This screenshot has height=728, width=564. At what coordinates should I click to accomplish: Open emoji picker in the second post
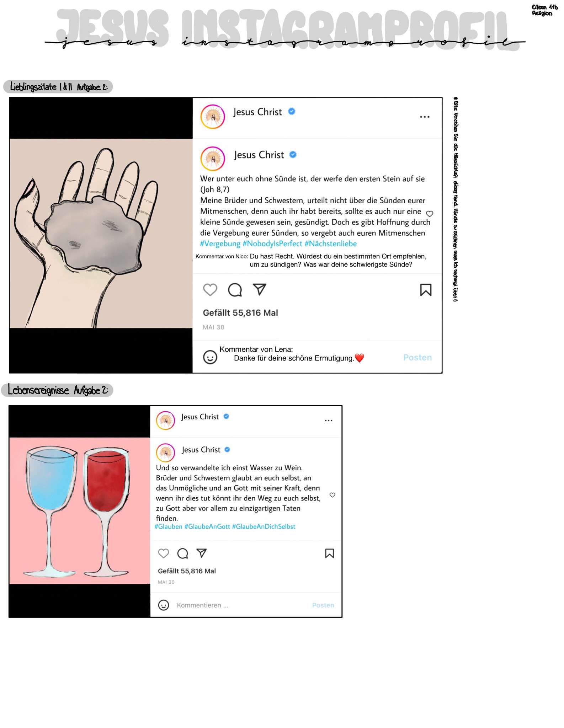click(164, 605)
